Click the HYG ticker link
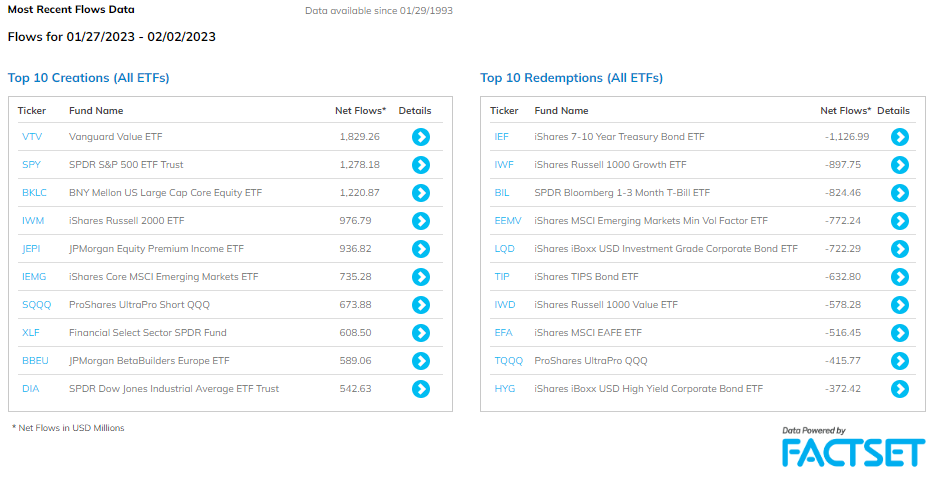Image resolution: width=931 pixels, height=478 pixels. pos(505,388)
